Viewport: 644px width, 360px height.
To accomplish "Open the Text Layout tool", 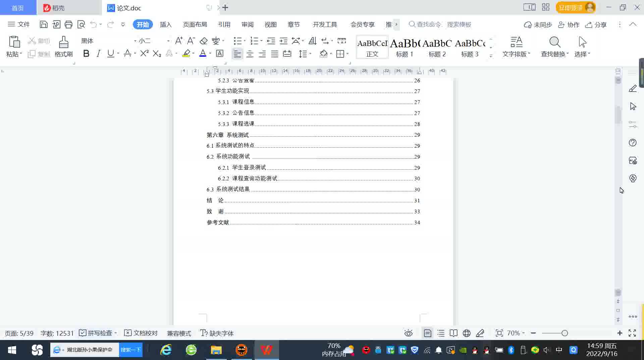I will (516, 47).
